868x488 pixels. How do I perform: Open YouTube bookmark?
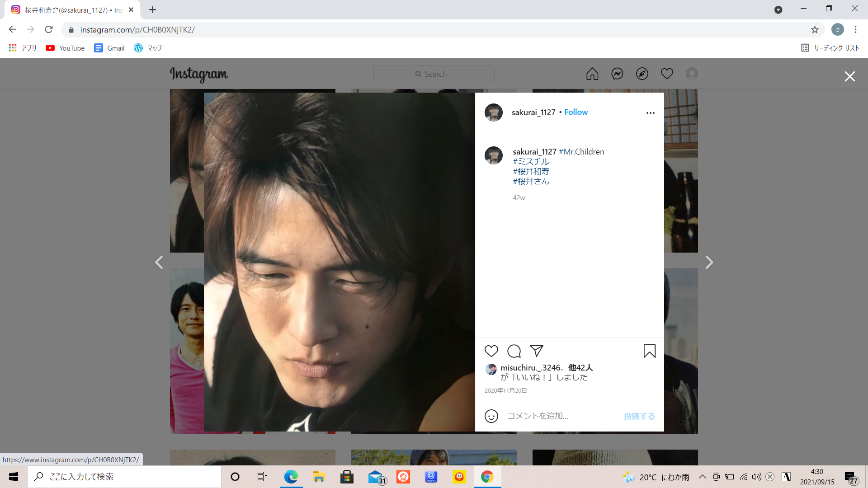65,48
